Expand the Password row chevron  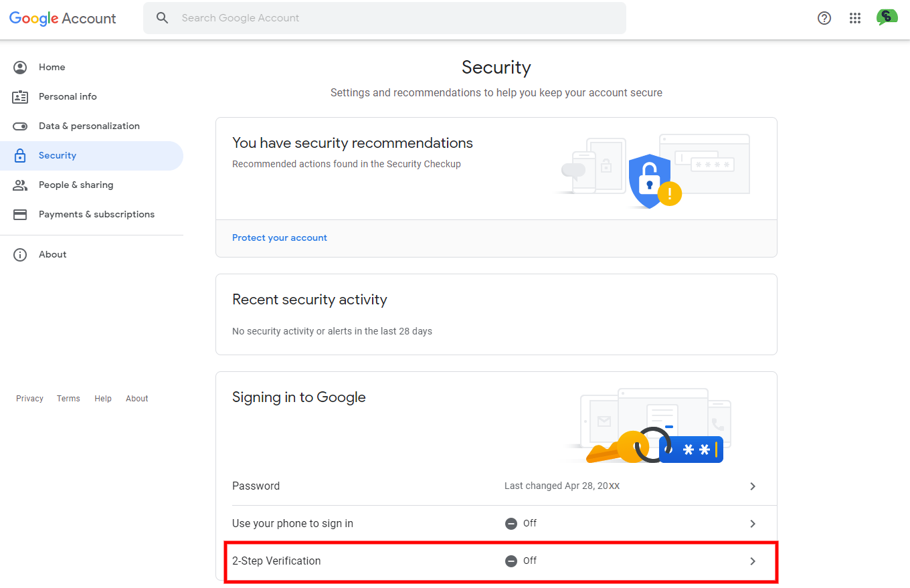(x=753, y=486)
